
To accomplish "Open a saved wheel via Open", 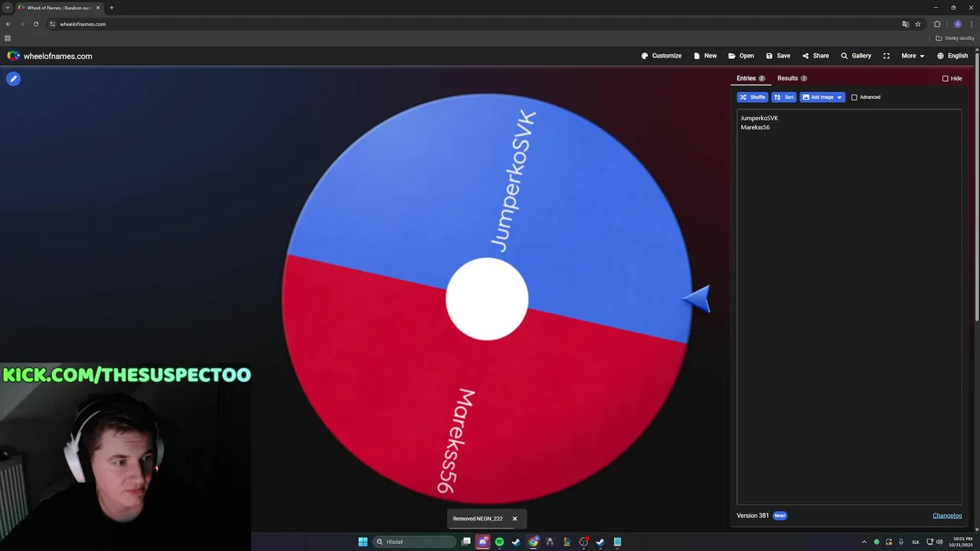I will (741, 56).
